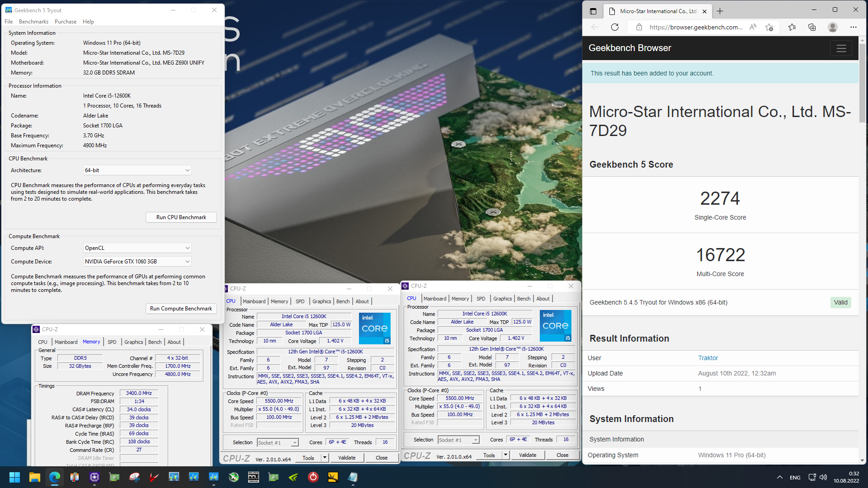Open a new Edge tab
Screen dimensions: 868x488
(720, 11)
